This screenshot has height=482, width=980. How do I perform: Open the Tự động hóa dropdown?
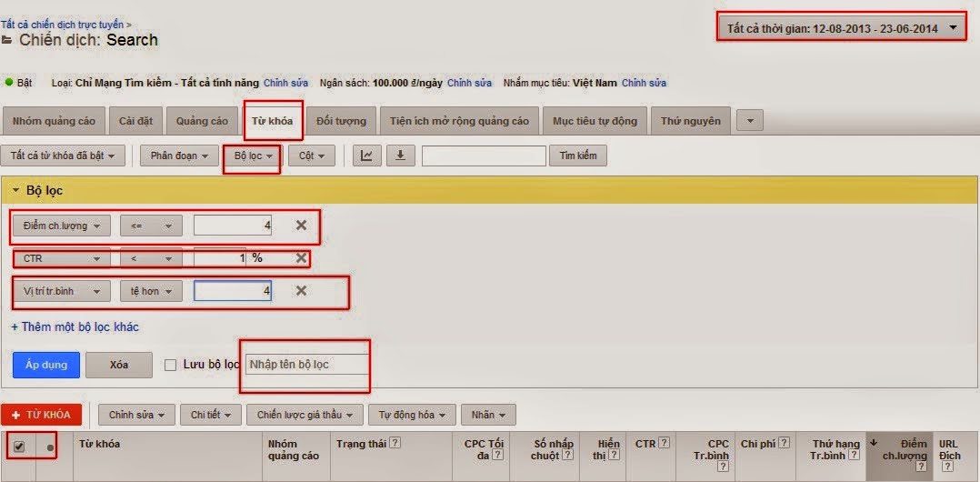coord(412,415)
